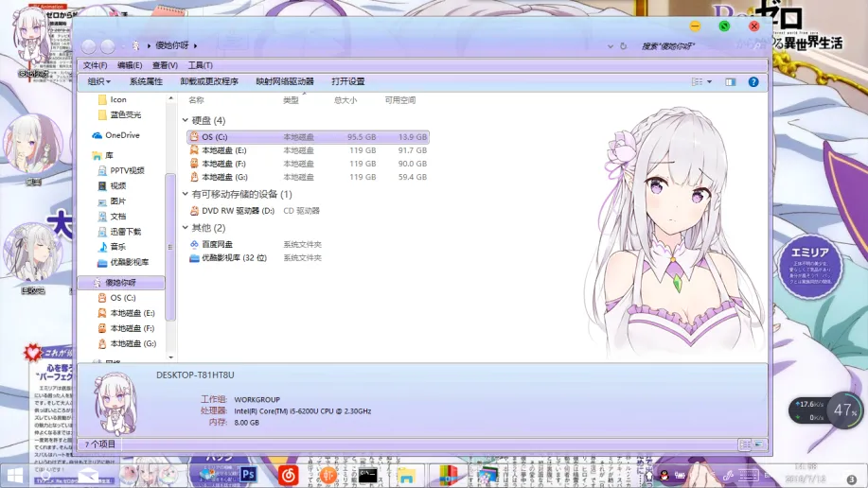Collapse the 有可移动存储的设备 (1) group
This screenshot has width=868, height=488.
pos(186,195)
